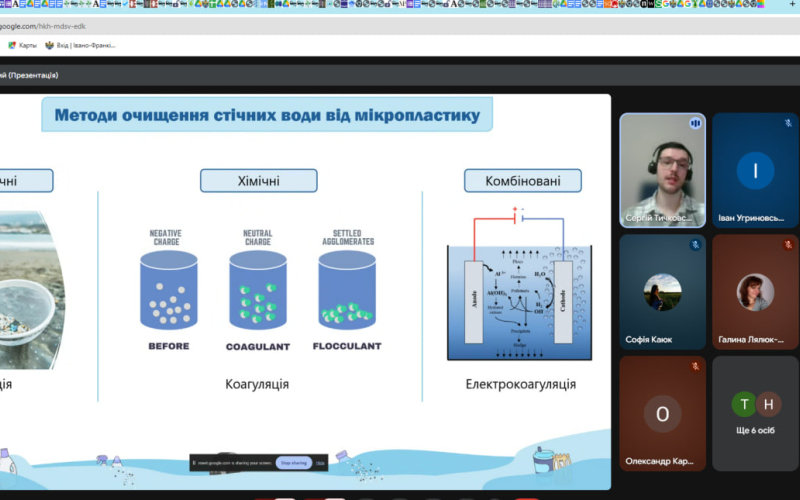Click the 'Хімічні' label on the slide
This screenshot has width=800, height=500.
pyautogui.click(x=258, y=181)
